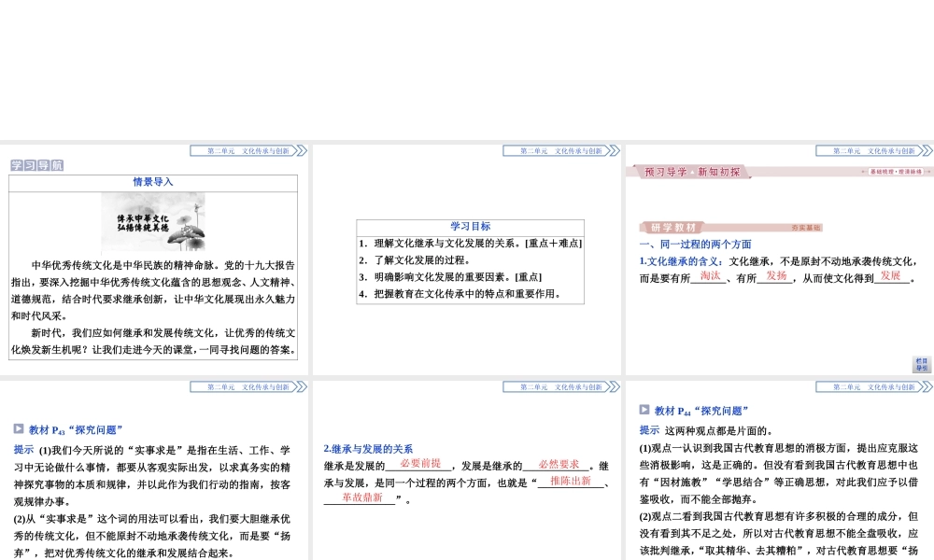Click the paragraph starting (2)从“实事求是”这个词
Image resolution: width=934 pixels, height=560 pixels.
(x=152, y=536)
